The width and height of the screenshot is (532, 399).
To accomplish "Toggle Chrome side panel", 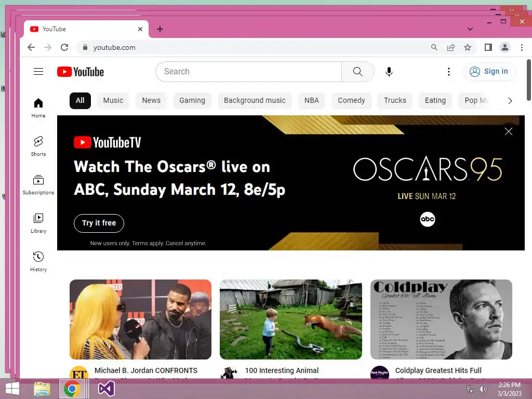I will pyautogui.click(x=488, y=47).
